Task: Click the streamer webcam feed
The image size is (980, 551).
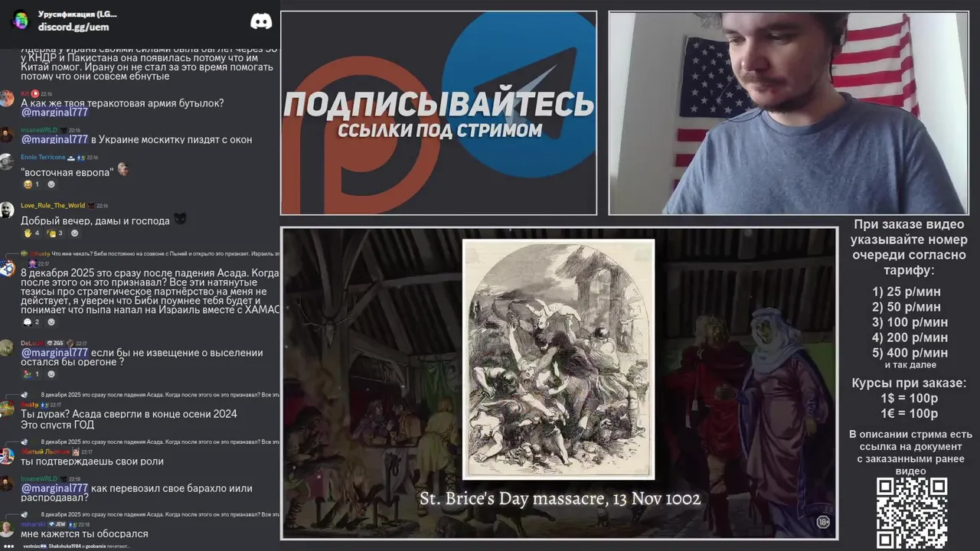Action: 789,113
